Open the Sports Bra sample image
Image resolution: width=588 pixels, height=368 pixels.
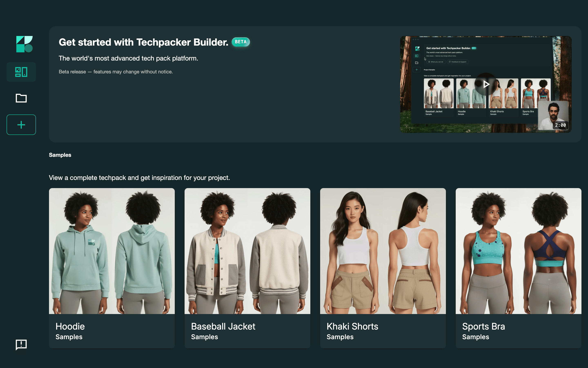coord(519,251)
